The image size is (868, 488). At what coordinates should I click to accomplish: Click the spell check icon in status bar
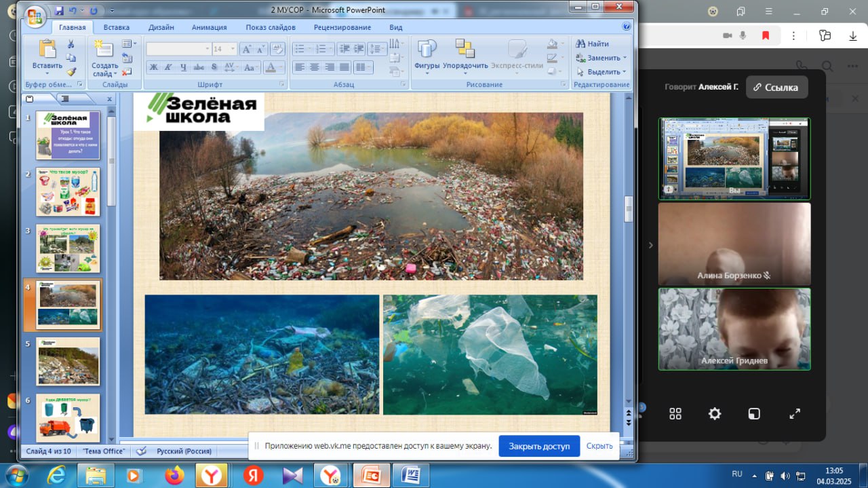point(141,451)
